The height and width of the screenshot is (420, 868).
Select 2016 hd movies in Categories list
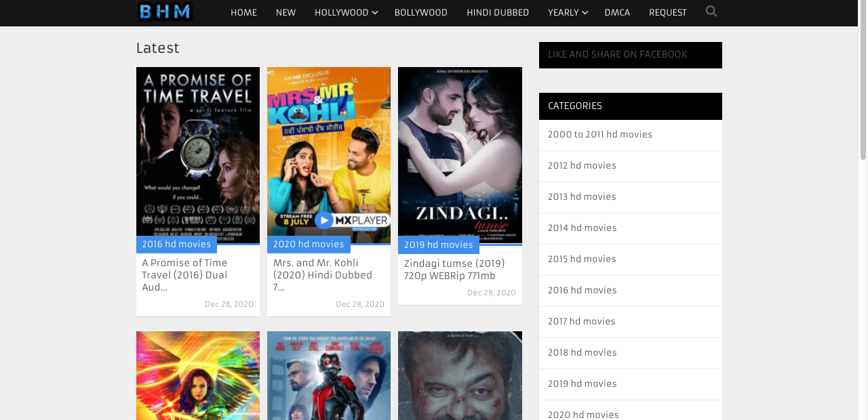(582, 291)
